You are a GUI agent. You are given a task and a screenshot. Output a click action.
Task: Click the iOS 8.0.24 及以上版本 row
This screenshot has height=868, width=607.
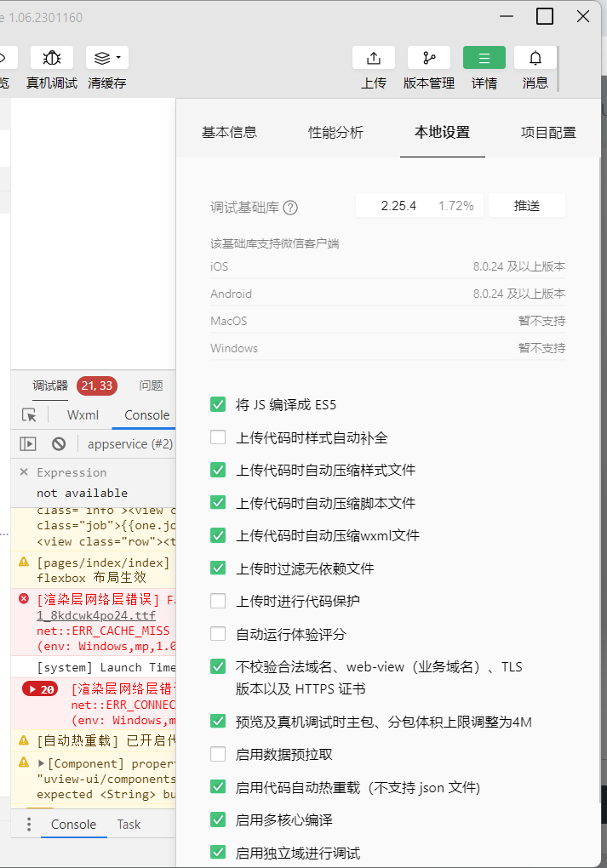[x=387, y=266]
